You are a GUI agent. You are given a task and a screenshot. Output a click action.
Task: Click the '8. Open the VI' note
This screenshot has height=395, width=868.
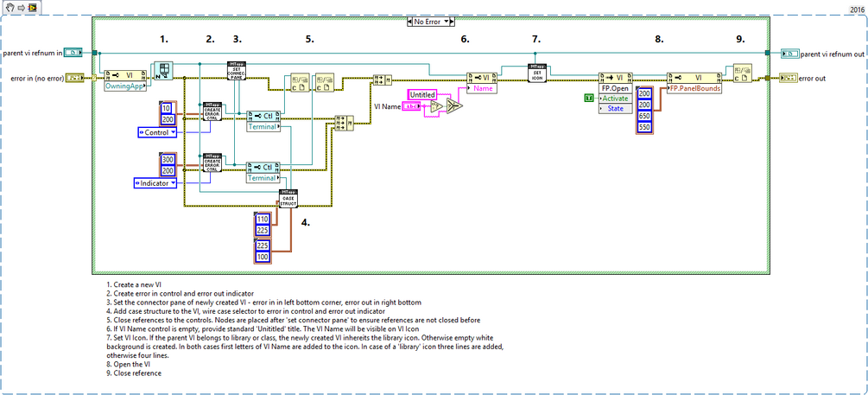click(129, 364)
